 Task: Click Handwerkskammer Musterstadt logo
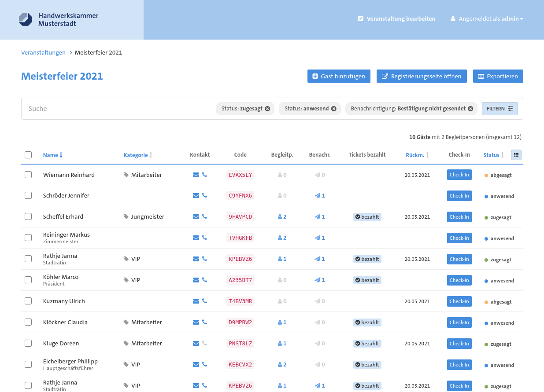pyautogui.click(x=59, y=19)
